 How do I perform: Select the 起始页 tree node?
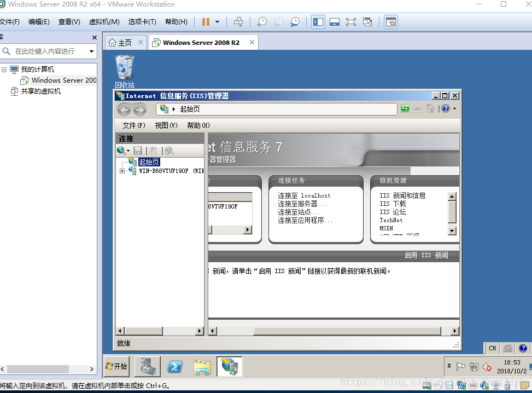click(x=149, y=163)
